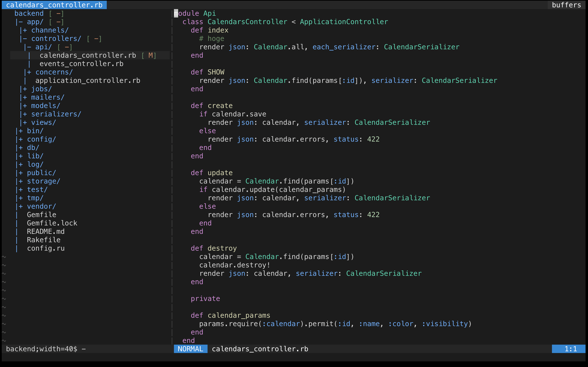
Task: Expand the serializers/ directory
Action: click(56, 114)
